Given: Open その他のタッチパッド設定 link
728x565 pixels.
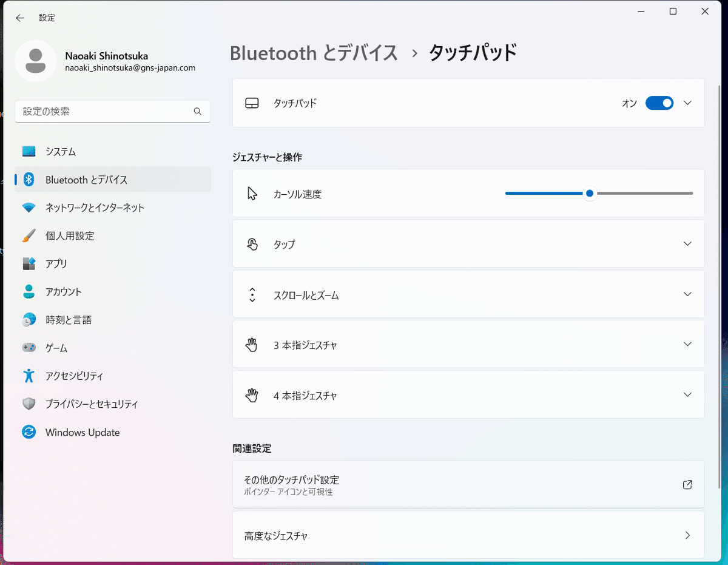Looking at the screenshot, I should 468,484.
